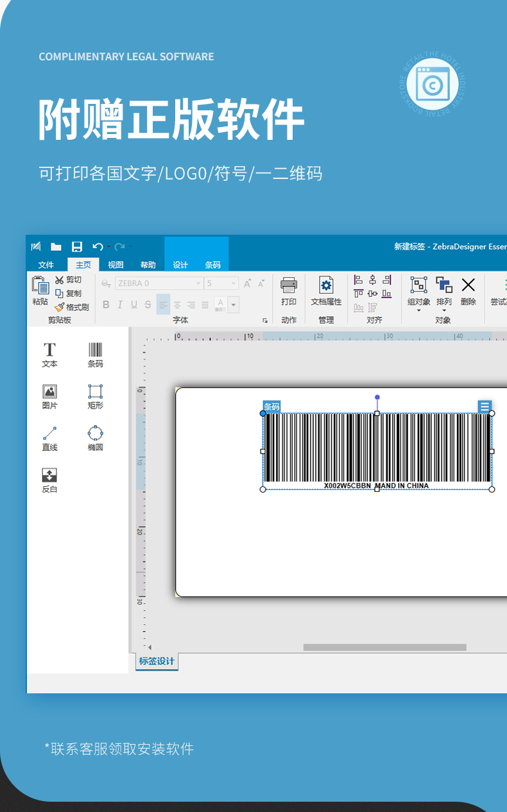
Task: Align objects to the top edge
Action: (358, 294)
